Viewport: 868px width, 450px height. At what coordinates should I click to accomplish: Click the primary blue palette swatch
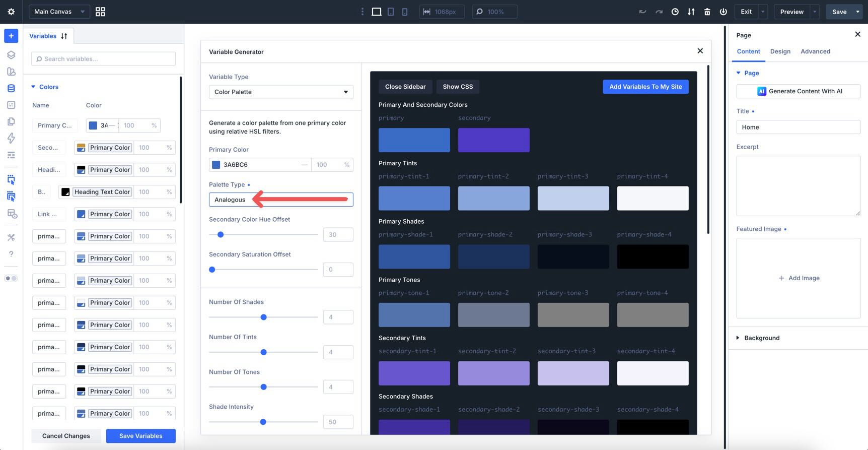(414, 140)
